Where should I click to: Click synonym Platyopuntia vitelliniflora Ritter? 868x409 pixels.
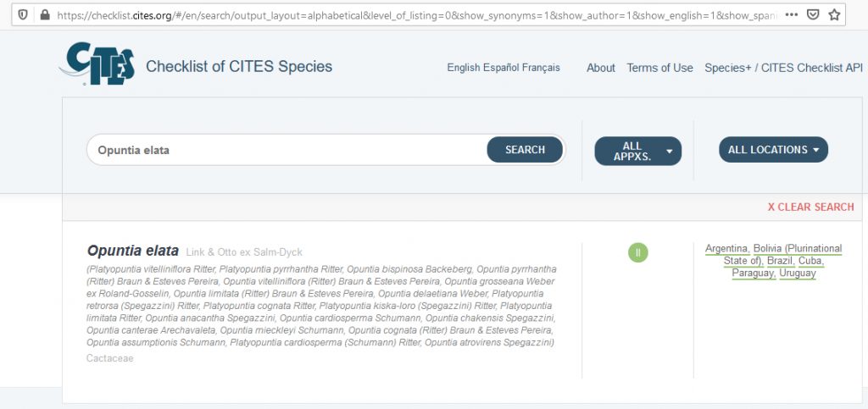[153, 269]
